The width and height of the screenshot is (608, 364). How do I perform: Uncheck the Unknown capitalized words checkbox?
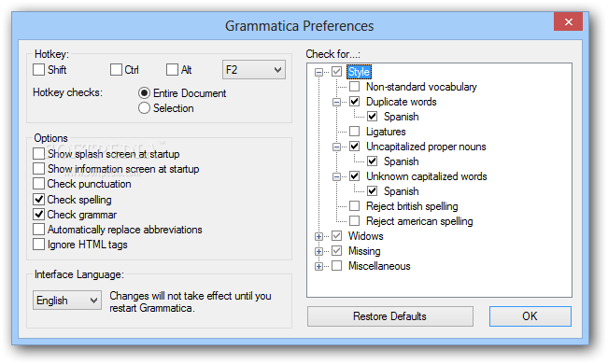(x=354, y=176)
